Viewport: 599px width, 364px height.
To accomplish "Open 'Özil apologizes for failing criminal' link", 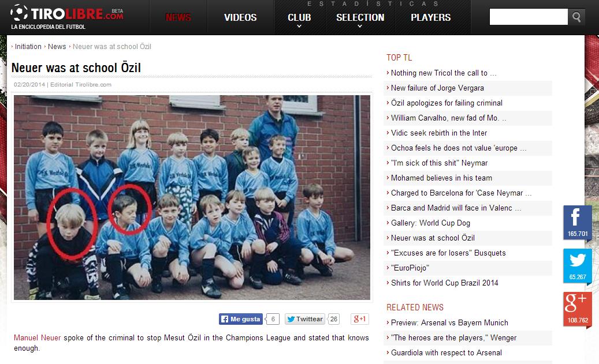I will pyautogui.click(x=446, y=103).
